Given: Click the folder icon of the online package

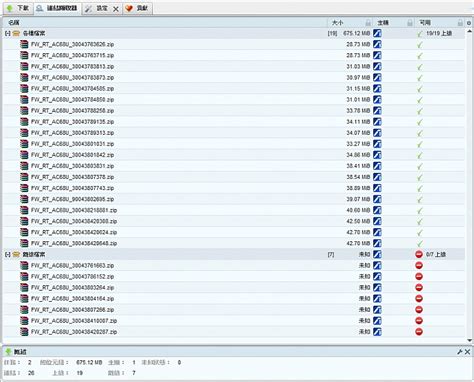Looking at the screenshot, I should [16, 33].
